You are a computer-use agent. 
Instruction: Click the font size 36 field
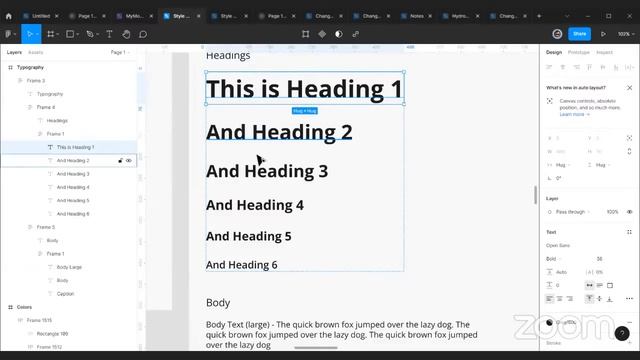click(x=600, y=259)
